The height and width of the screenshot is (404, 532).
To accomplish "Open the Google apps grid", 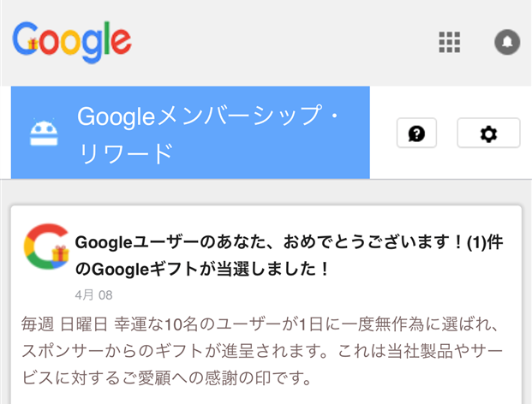I will 449,42.
